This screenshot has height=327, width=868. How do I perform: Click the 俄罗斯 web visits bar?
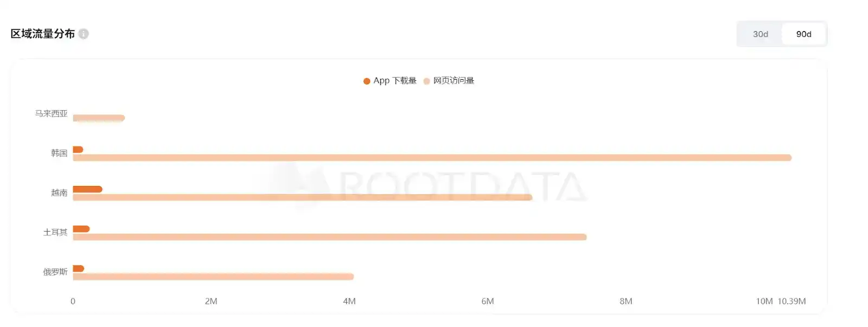213,277
